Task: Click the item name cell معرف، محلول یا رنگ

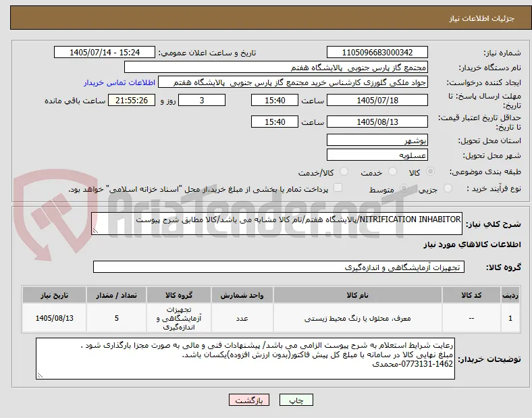Action: click(358, 318)
